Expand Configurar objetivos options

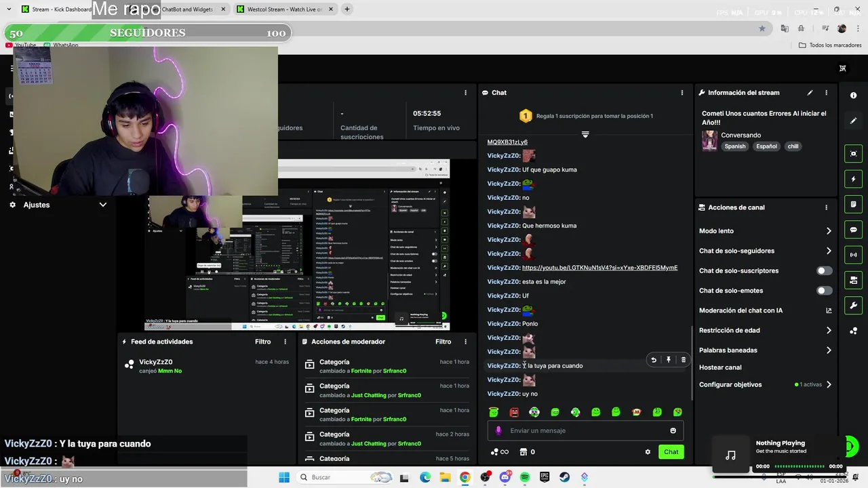pos(829,385)
